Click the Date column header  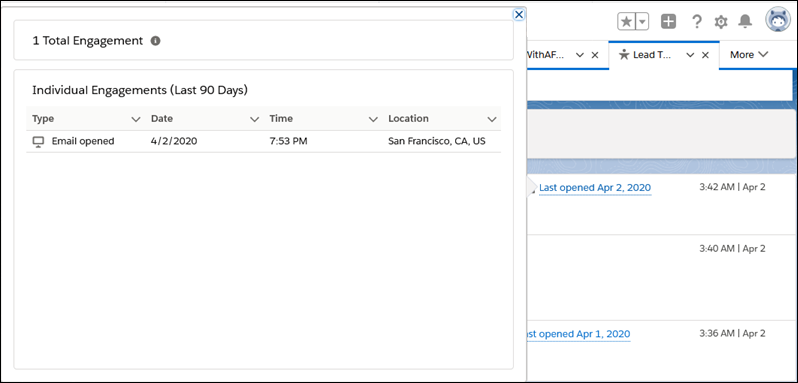point(162,119)
